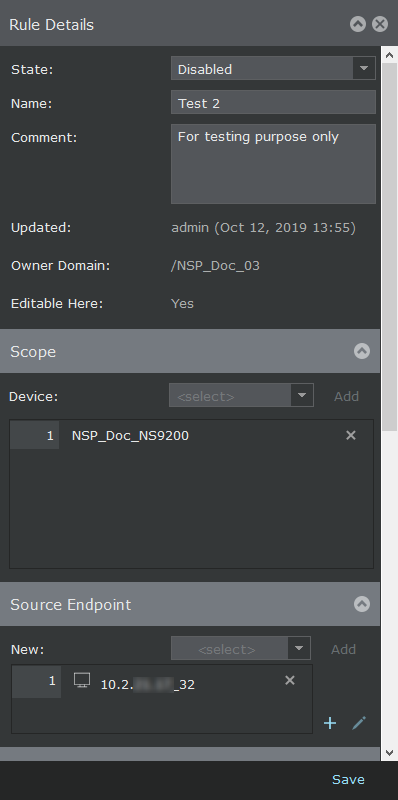Click scrollbar up arrow
Screen dimensions: 398x800
pyautogui.click(x=389, y=55)
